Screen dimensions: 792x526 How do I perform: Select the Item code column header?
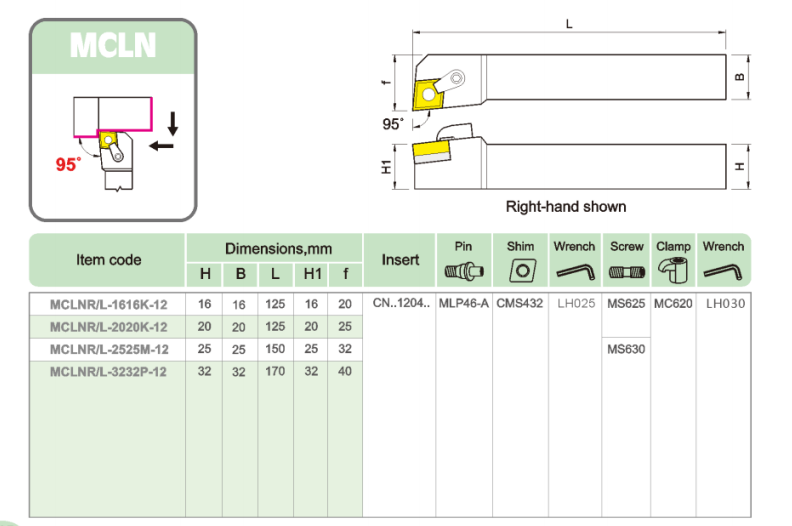tap(109, 260)
